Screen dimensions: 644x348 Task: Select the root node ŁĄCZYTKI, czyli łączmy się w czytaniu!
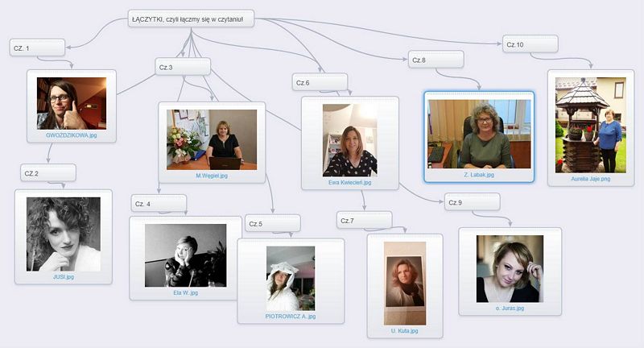click(192, 19)
